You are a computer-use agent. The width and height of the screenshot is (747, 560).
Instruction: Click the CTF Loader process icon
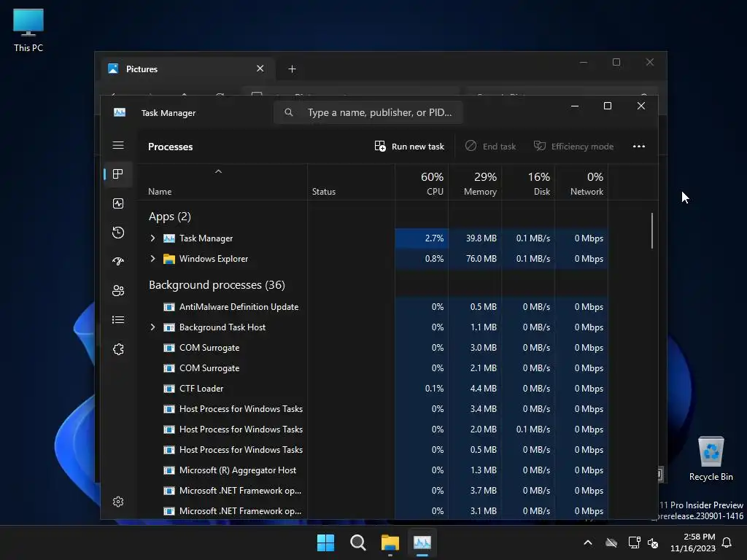[169, 389]
